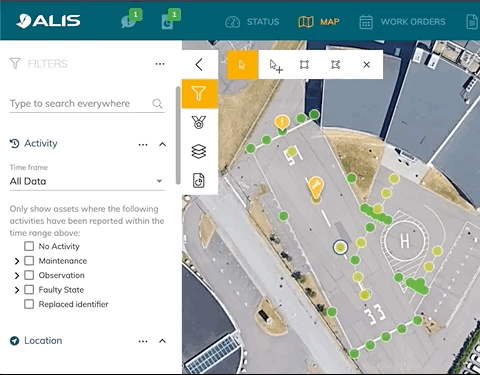Open the report document sidebar icon
Screen dimensions: 480x375
pos(199,181)
